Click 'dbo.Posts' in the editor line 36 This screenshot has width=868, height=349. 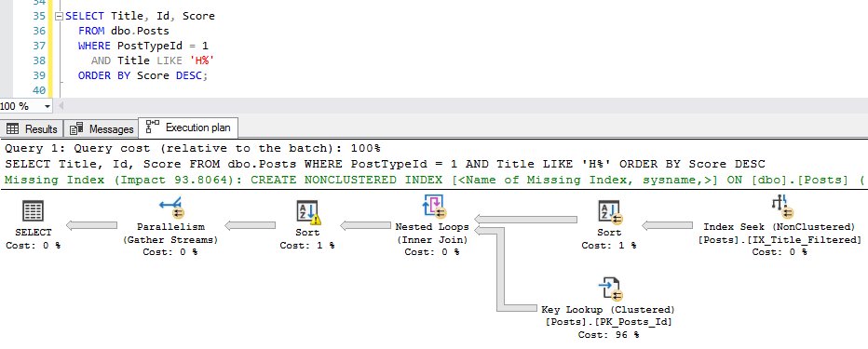[x=140, y=31]
